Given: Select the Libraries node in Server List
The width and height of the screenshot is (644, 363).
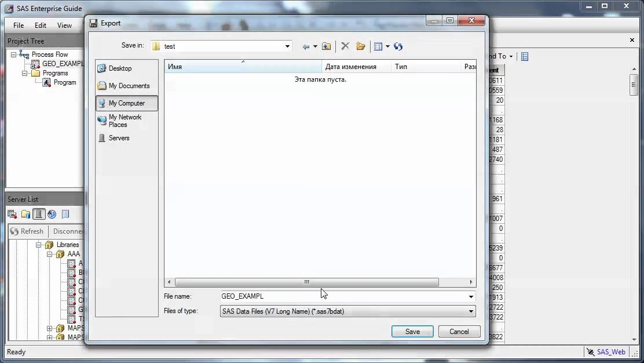Looking at the screenshot, I should pyautogui.click(x=67, y=245).
